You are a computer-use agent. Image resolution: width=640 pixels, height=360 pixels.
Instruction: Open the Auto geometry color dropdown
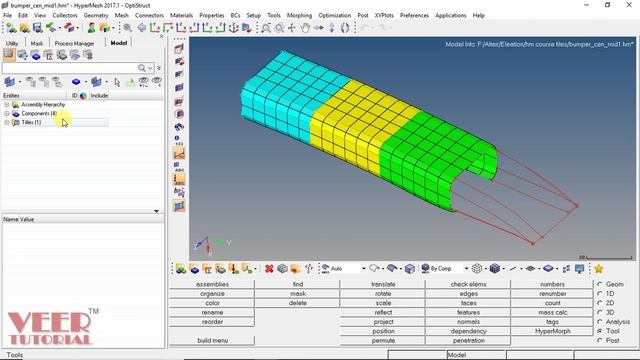point(363,269)
